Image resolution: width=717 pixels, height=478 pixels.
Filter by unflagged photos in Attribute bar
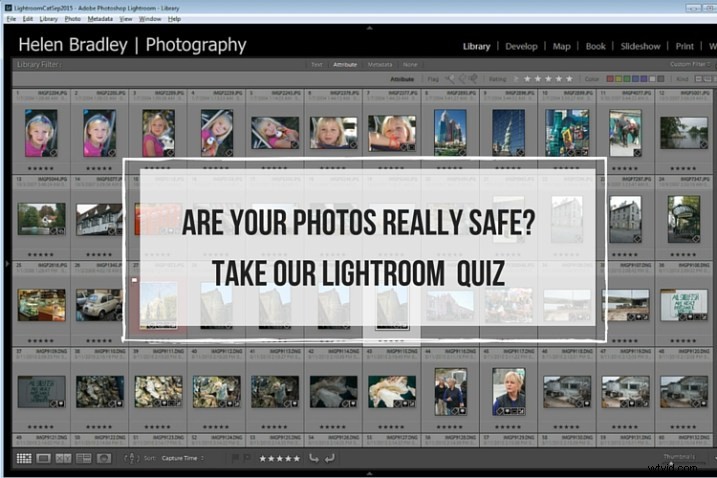[462, 79]
